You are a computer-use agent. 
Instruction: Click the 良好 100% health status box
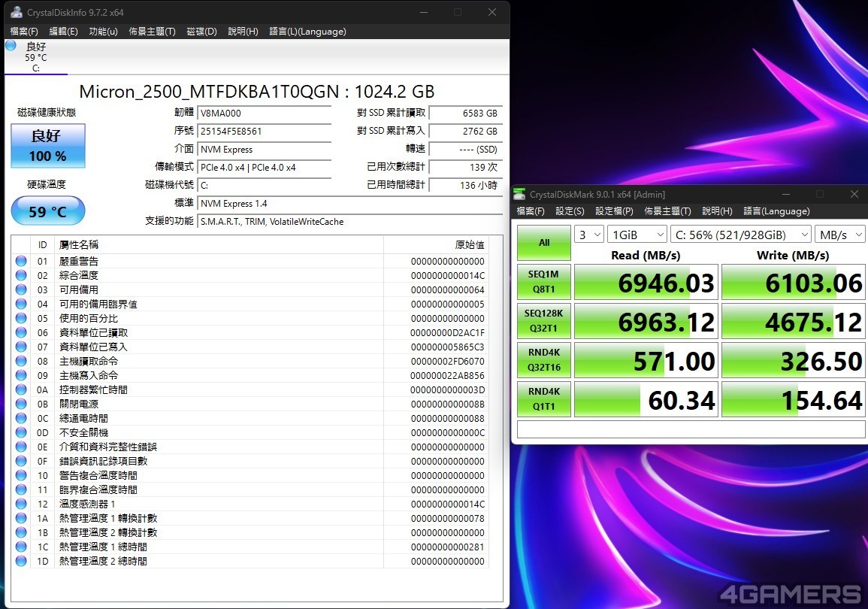pos(48,146)
